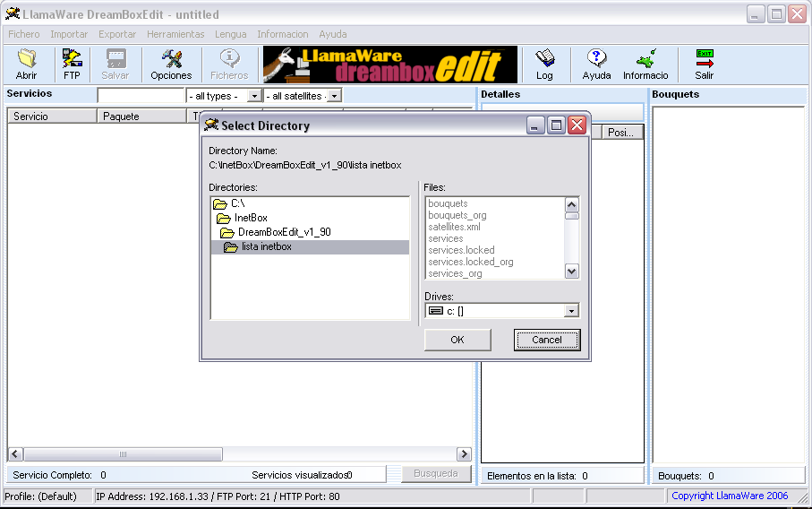Open the Log book icon
This screenshot has height=509, width=812.
[x=545, y=65]
